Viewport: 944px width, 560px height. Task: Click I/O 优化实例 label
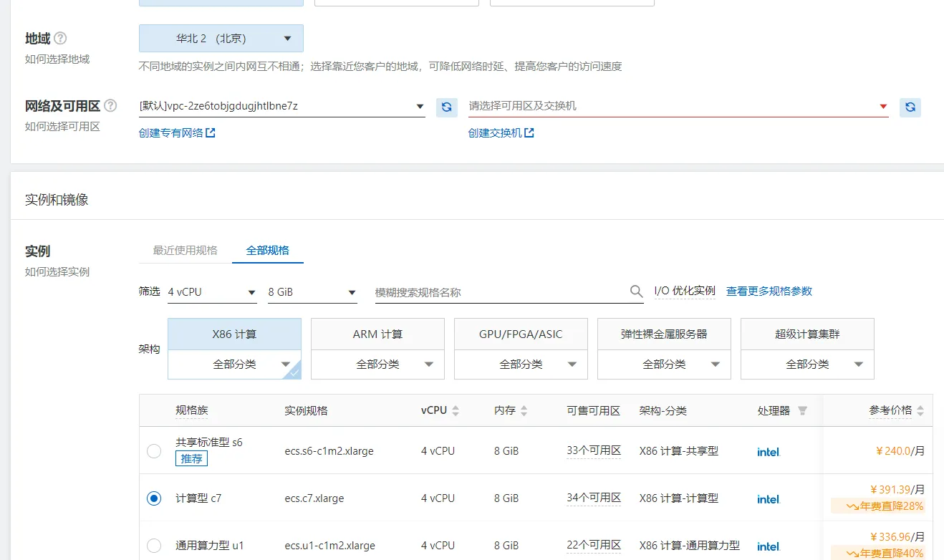(x=685, y=291)
